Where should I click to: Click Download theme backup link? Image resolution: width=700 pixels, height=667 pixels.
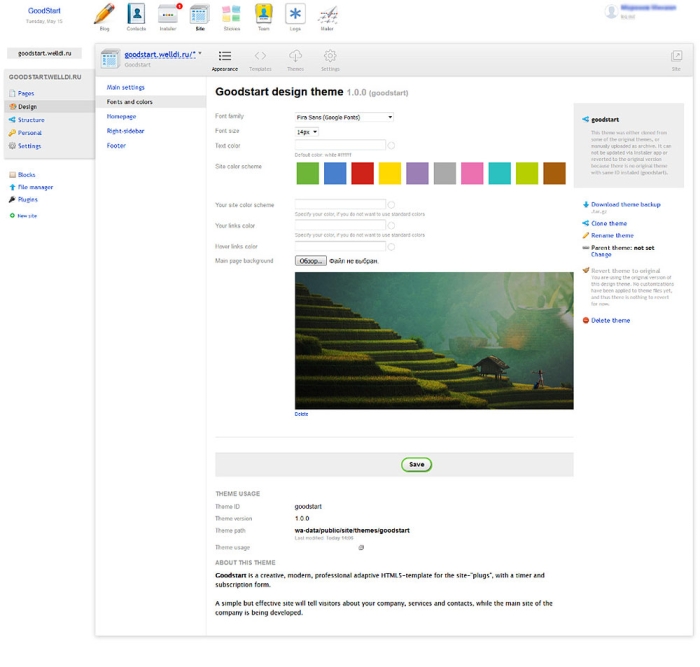pos(625,204)
